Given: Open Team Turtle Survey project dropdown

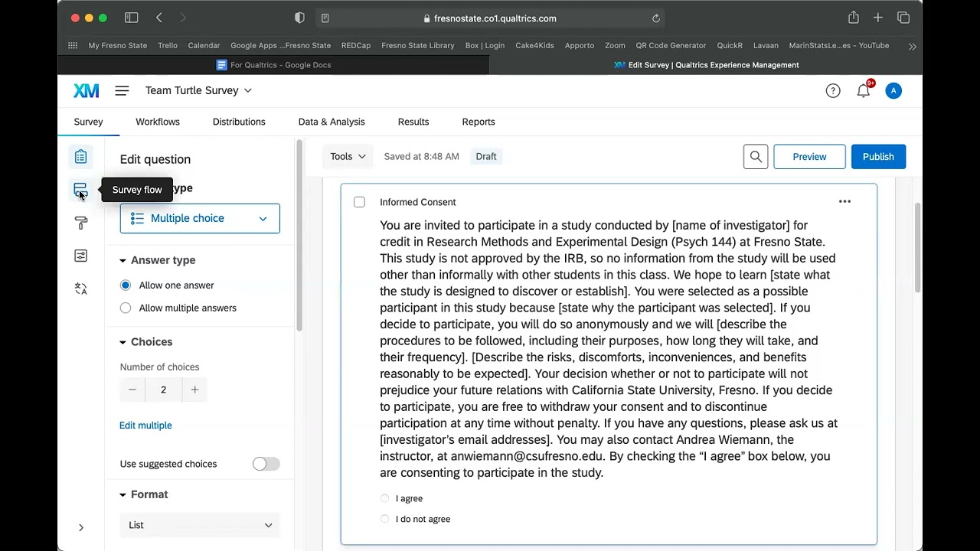Looking at the screenshot, I should point(198,90).
